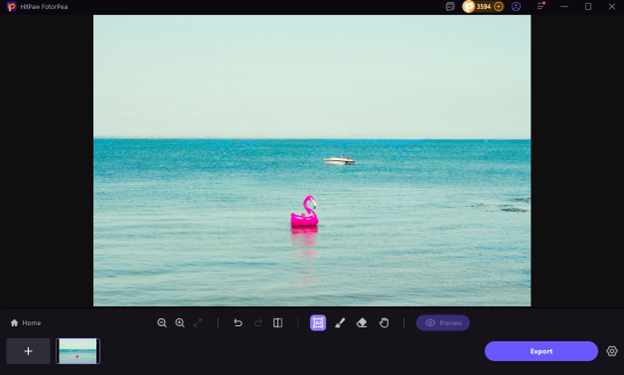Select the Brush tool
The height and width of the screenshot is (375, 624).
(x=340, y=323)
